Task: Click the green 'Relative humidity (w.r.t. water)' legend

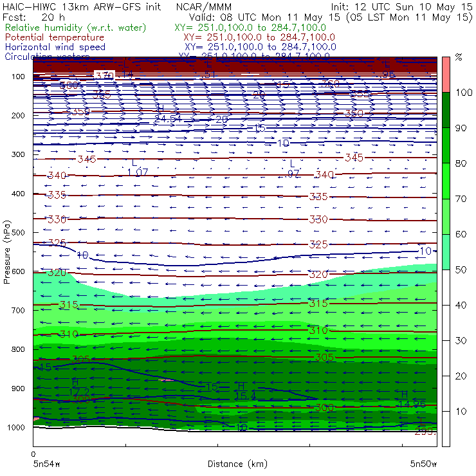Action: [76, 28]
